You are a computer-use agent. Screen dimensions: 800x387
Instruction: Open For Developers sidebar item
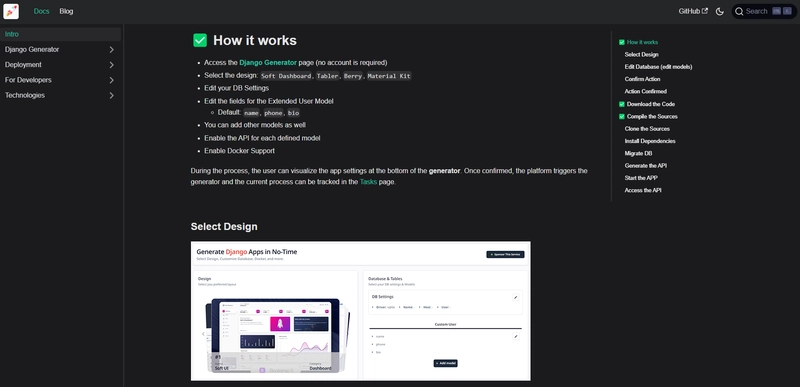pos(28,80)
